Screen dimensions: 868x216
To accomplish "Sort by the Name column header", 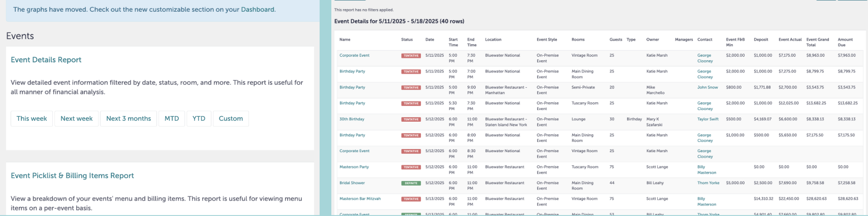I will (345, 40).
